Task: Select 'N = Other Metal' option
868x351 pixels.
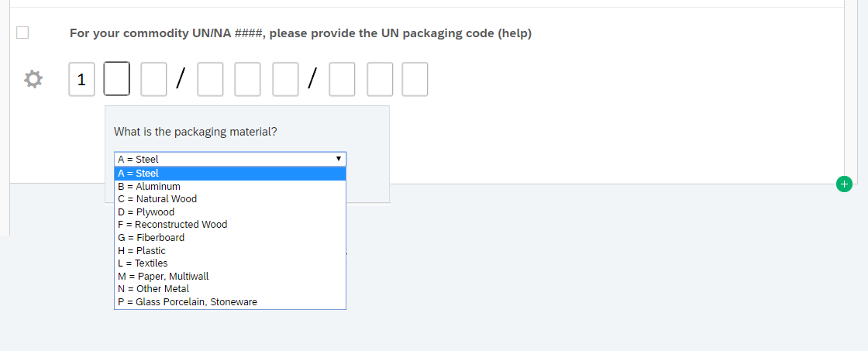Action: coord(229,288)
